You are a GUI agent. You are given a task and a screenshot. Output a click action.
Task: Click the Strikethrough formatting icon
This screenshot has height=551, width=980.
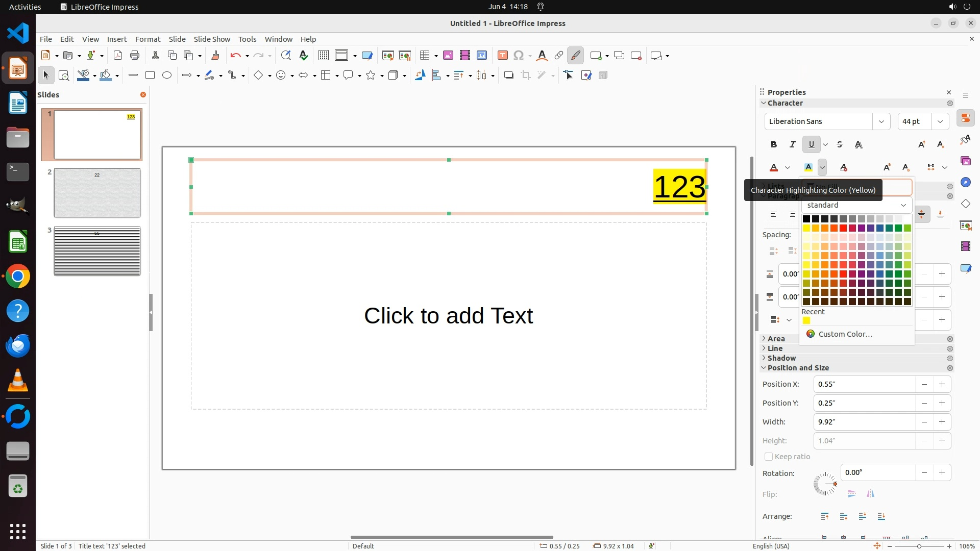[x=840, y=145]
